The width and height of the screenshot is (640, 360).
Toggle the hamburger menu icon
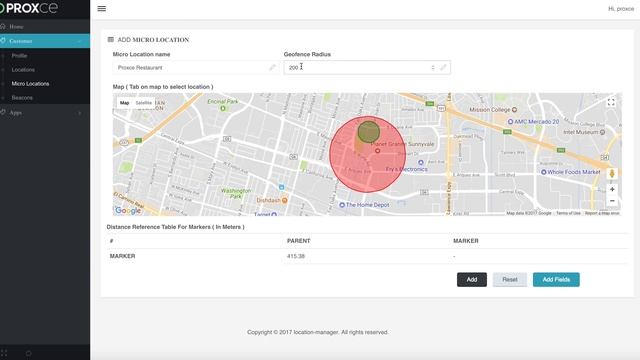(102, 9)
